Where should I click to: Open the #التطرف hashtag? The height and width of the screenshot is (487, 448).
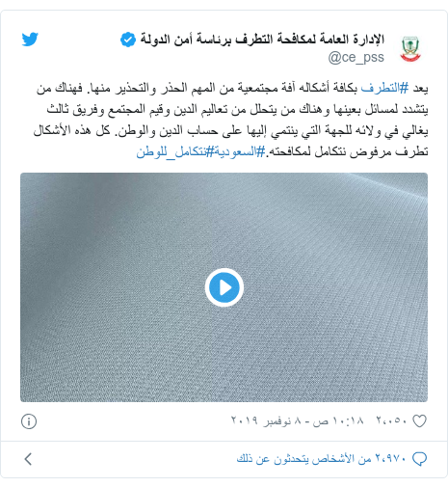(385, 88)
